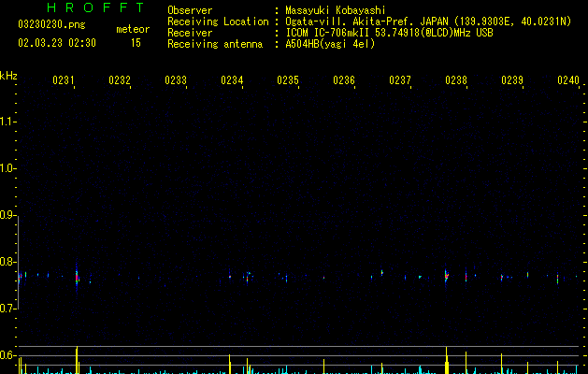Click the HROFFT title text
The width and height of the screenshot is (588, 374).
point(96,7)
